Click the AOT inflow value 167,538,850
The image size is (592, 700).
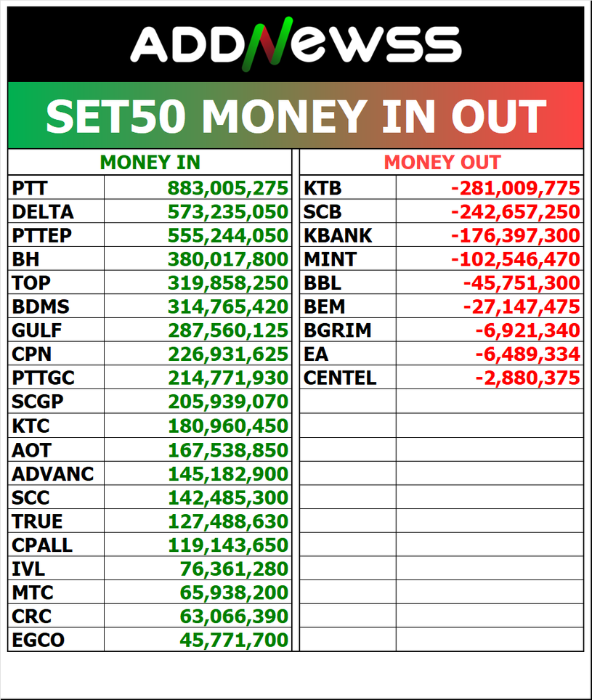228,450
